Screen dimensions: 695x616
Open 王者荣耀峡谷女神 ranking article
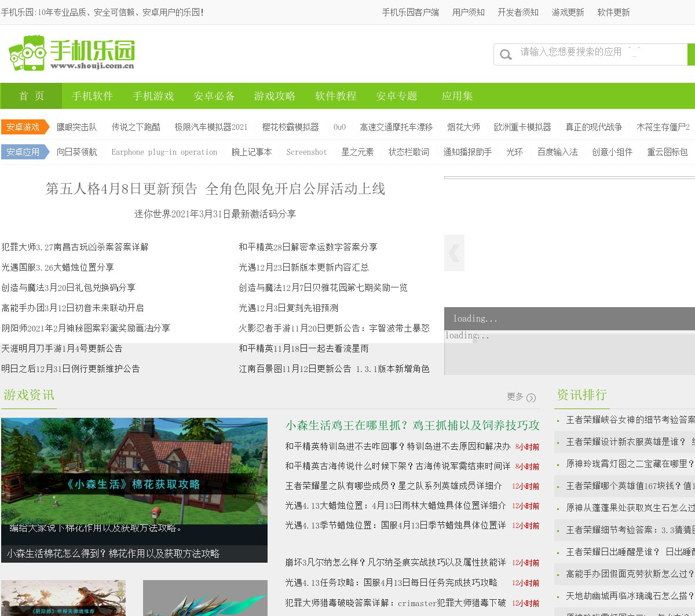[x=630, y=420]
